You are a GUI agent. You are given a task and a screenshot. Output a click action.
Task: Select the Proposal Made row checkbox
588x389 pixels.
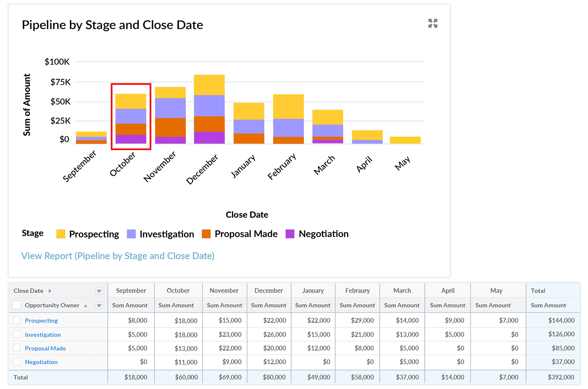(x=17, y=348)
